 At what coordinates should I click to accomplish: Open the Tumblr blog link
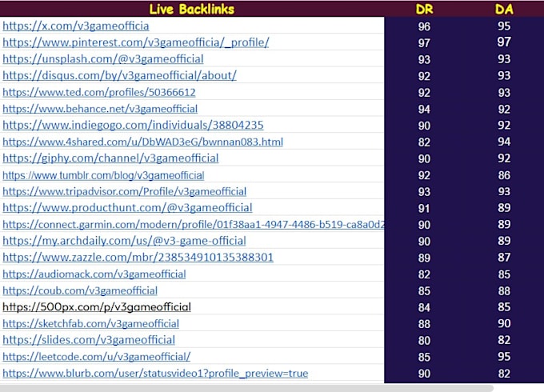click(x=103, y=175)
